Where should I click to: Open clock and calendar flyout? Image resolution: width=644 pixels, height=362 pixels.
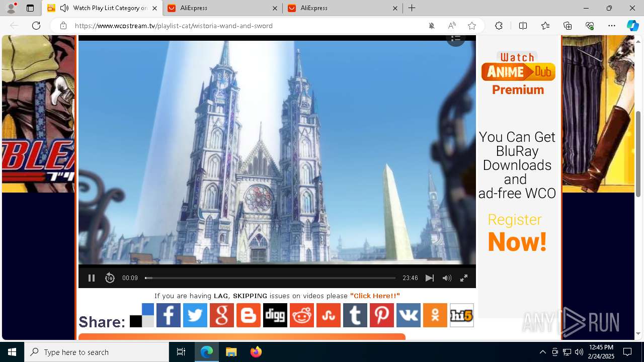[x=601, y=352]
